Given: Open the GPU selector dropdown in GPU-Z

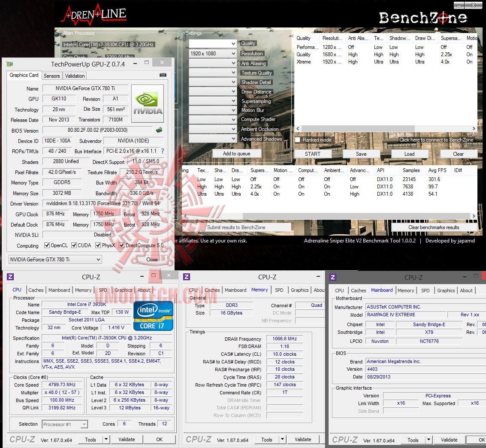Looking at the screenshot, I should tap(55, 260).
